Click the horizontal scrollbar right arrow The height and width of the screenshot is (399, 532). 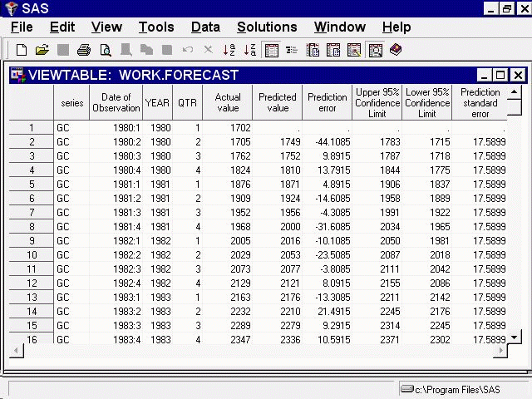500,351
